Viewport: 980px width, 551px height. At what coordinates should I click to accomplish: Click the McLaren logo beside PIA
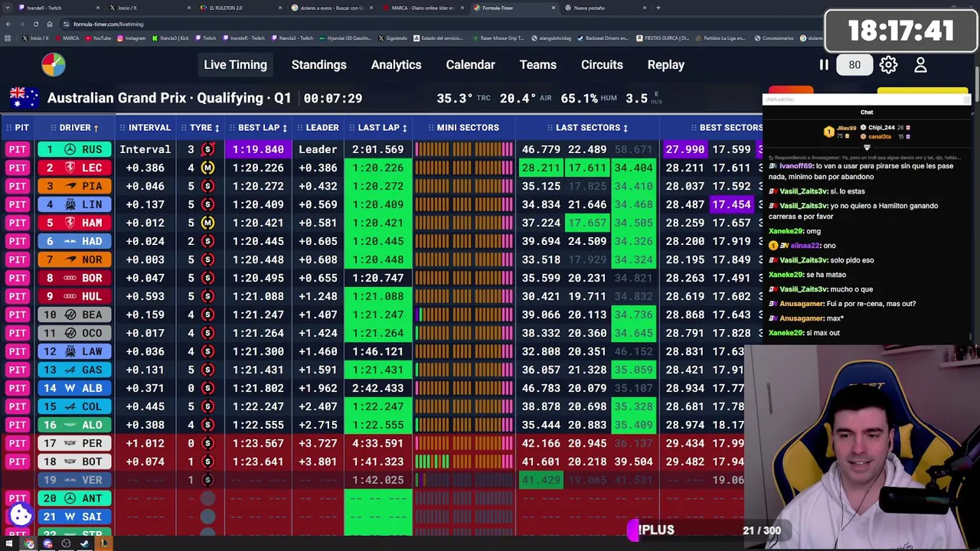pyautogui.click(x=70, y=186)
